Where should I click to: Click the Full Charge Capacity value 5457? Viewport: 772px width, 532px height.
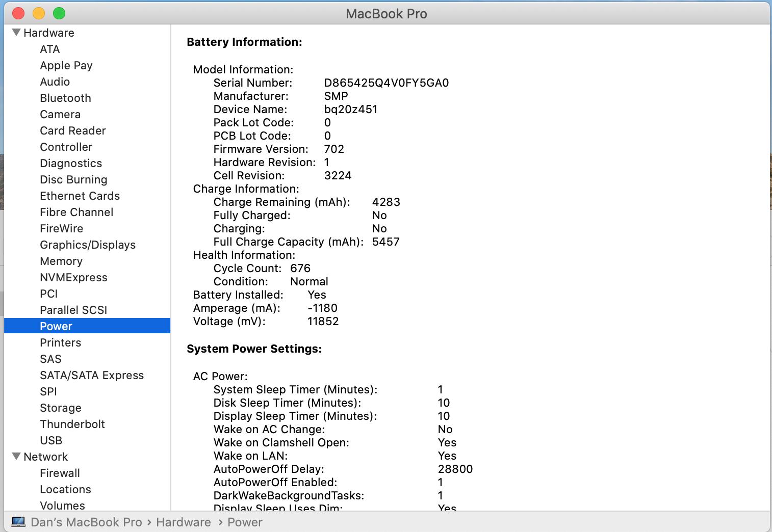click(x=386, y=242)
